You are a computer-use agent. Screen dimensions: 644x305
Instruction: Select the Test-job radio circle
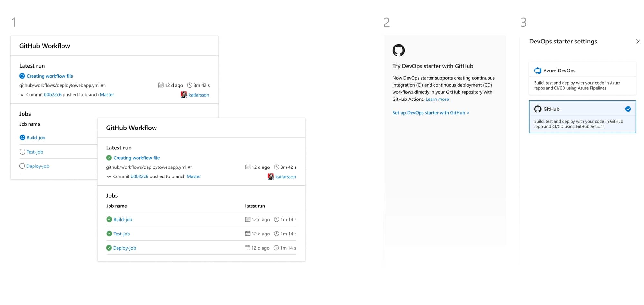[22, 152]
